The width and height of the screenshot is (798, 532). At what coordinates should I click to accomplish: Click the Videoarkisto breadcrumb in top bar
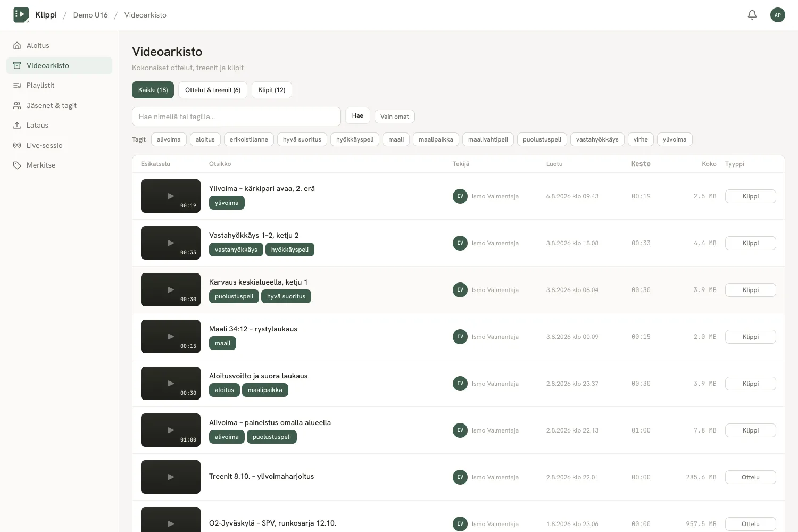pos(145,15)
